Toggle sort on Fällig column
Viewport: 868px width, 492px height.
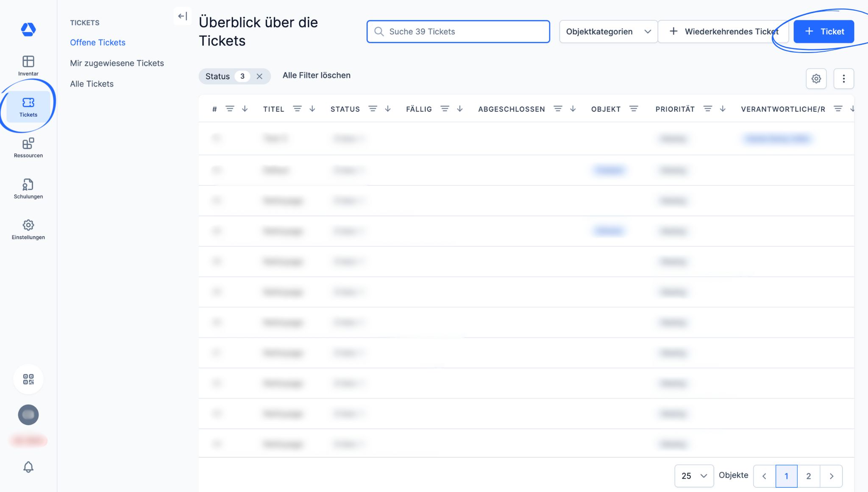pyautogui.click(x=460, y=109)
